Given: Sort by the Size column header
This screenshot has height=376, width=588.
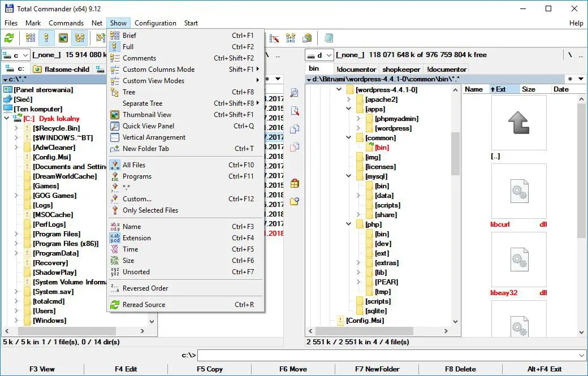Looking at the screenshot, I should point(535,89).
